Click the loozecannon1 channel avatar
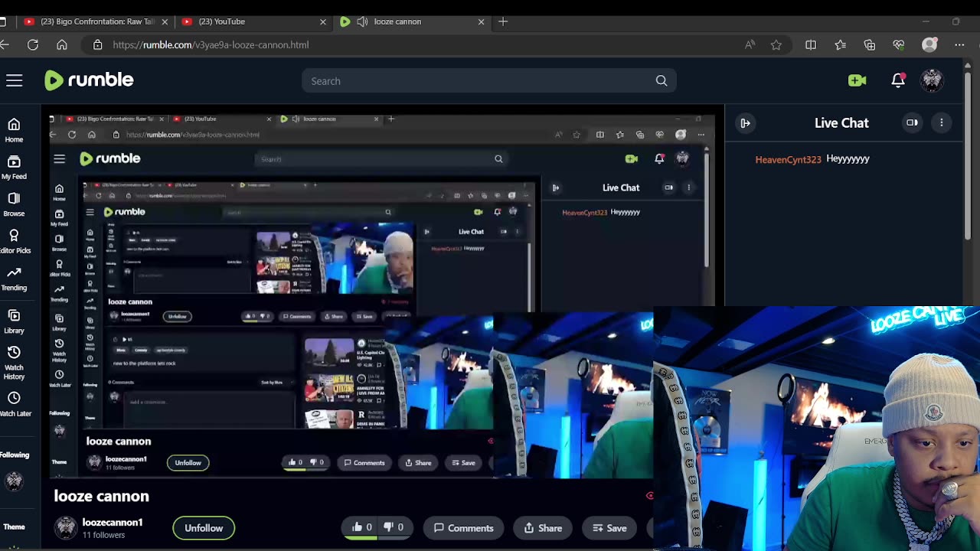The width and height of the screenshot is (980, 551). [66, 527]
